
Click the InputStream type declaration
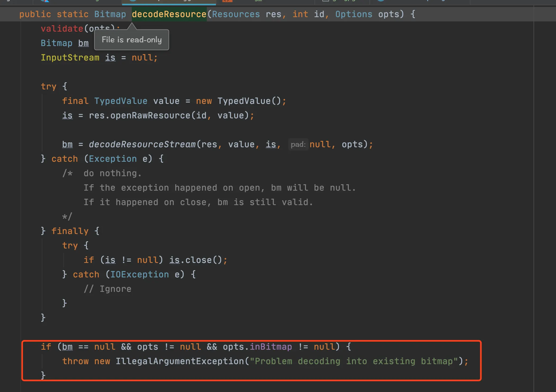pyautogui.click(x=70, y=58)
